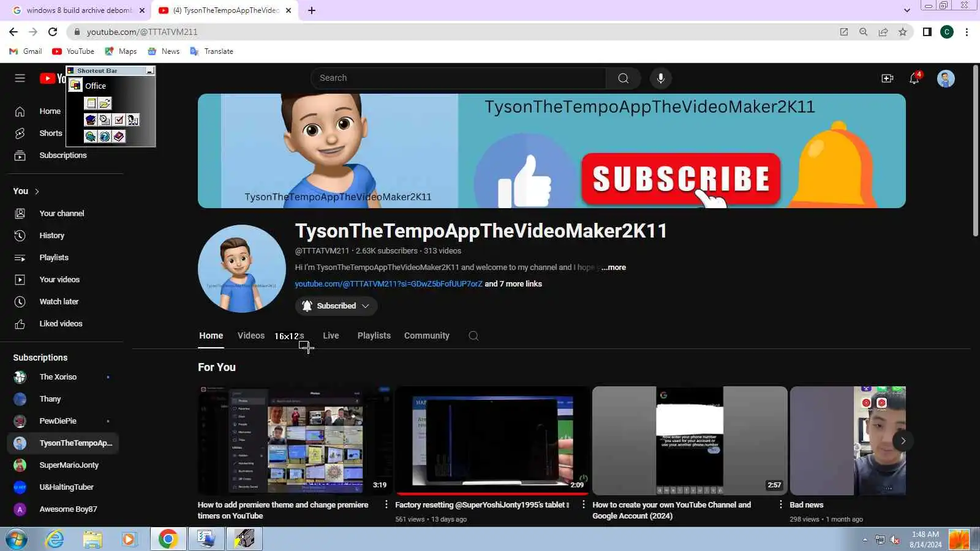The width and height of the screenshot is (980, 551).
Task: Open the channel's youtube.com link
Action: click(x=389, y=284)
